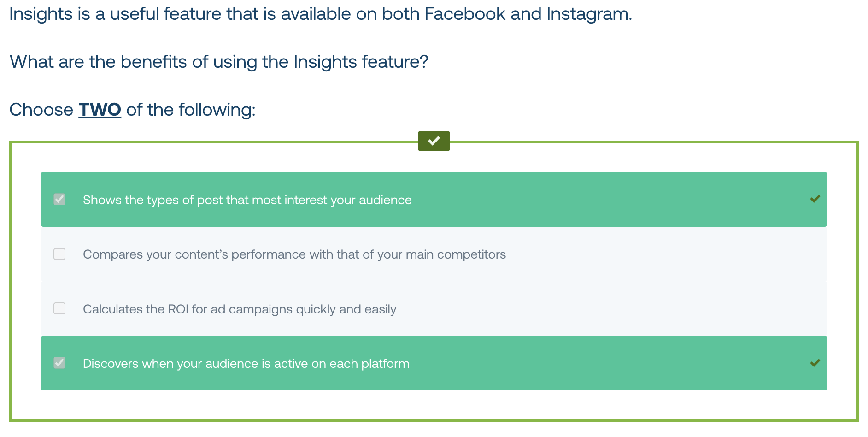The image size is (868, 437).
Task: Untick the 'Shows the types of post' checkbox
Action: click(59, 199)
